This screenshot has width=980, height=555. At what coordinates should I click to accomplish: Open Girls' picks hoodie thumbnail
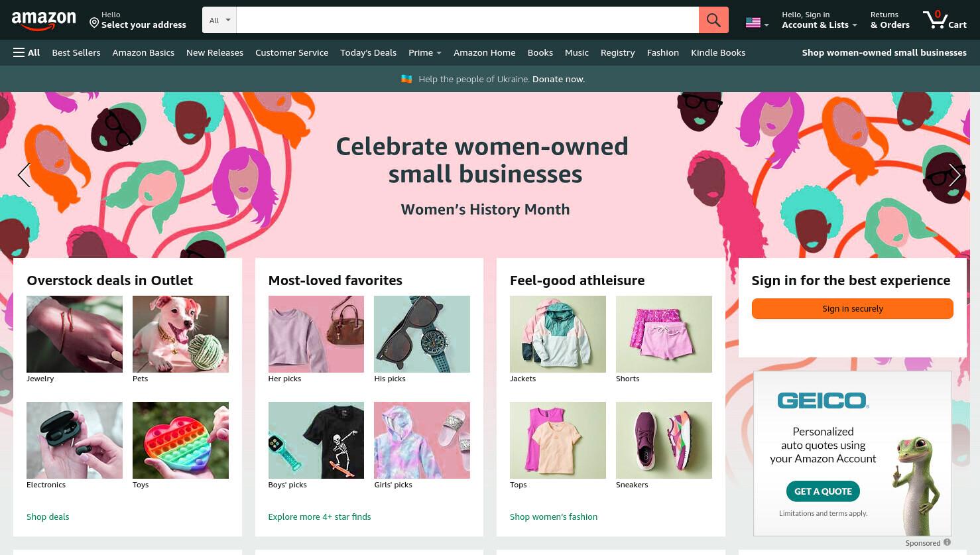(x=422, y=440)
